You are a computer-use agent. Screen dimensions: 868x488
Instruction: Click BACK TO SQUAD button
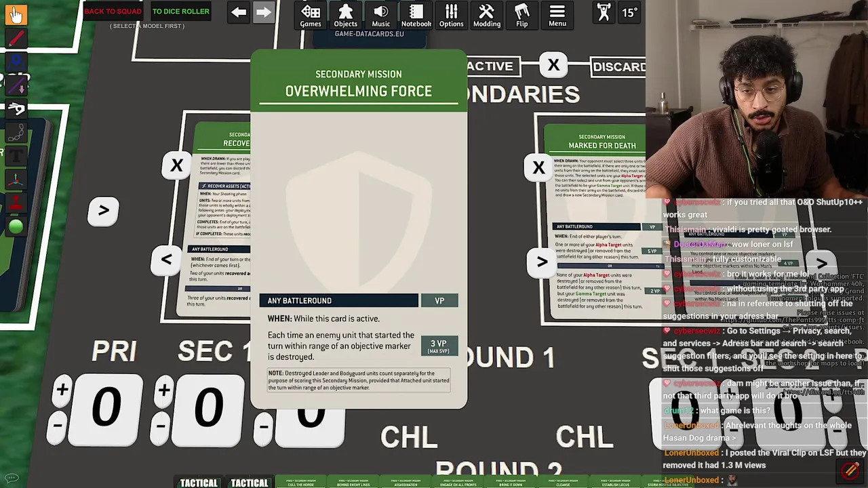click(x=113, y=12)
